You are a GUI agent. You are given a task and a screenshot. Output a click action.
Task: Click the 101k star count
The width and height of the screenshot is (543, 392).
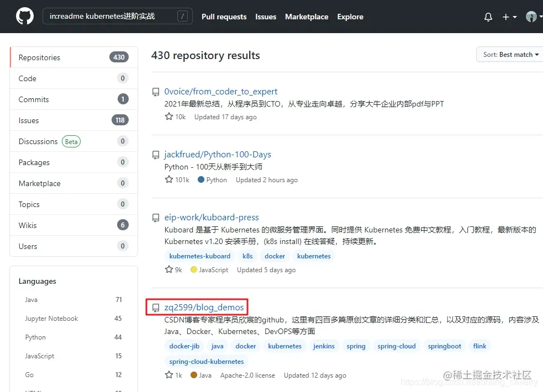coord(182,180)
